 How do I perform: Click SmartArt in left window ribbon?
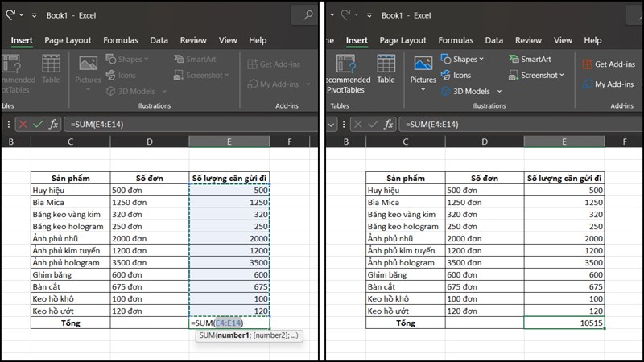pos(195,59)
